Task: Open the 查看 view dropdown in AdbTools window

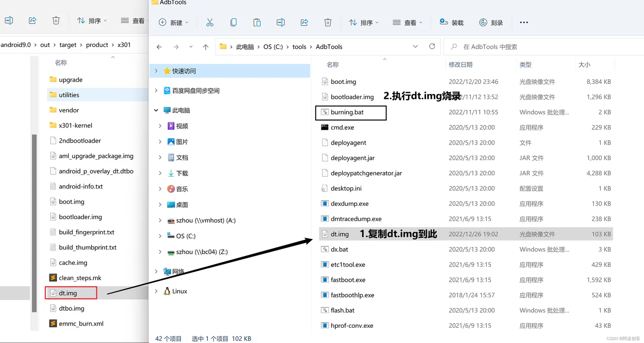Action: tap(407, 22)
